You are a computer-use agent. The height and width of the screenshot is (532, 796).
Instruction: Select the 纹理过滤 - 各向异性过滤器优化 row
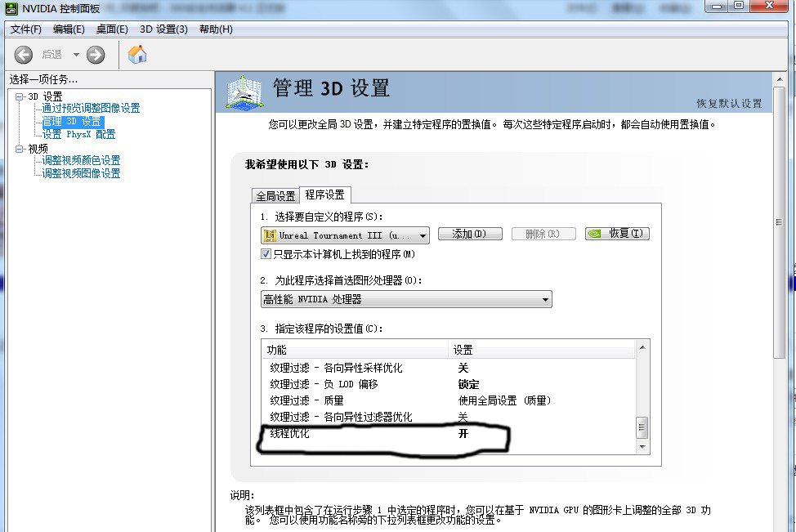coord(448,417)
